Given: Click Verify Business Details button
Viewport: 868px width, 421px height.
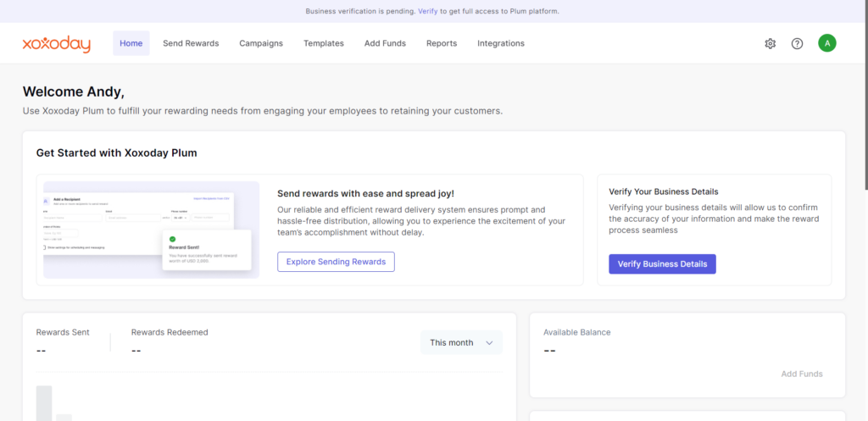Looking at the screenshot, I should (x=663, y=264).
